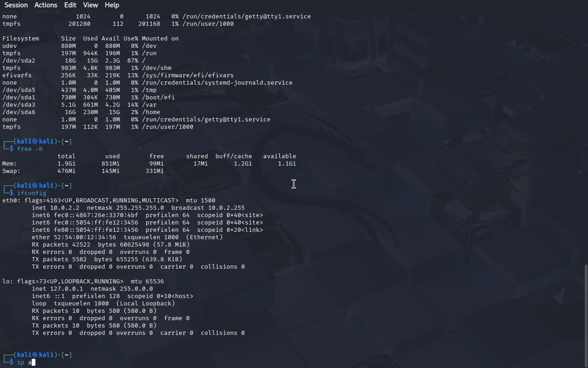The width and height of the screenshot is (588, 368).
Task: Open the Actions menu
Action: coord(46,5)
